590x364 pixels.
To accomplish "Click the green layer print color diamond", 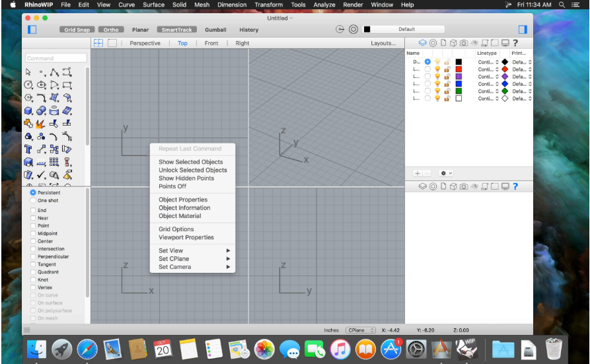I will [505, 91].
